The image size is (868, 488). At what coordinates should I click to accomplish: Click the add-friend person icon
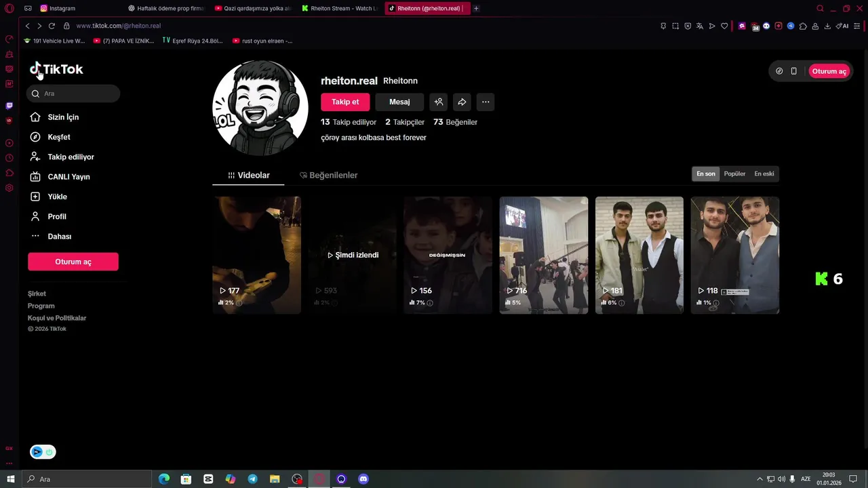pyautogui.click(x=439, y=102)
